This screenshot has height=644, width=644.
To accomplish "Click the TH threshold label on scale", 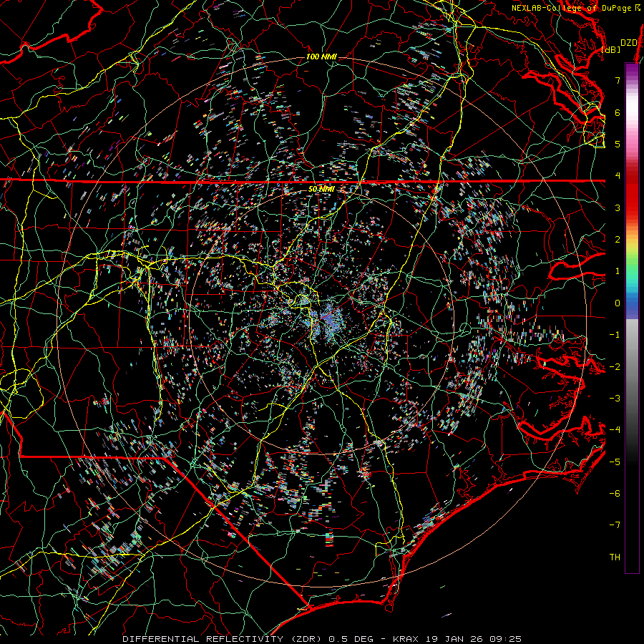I will click(x=615, y=557).
